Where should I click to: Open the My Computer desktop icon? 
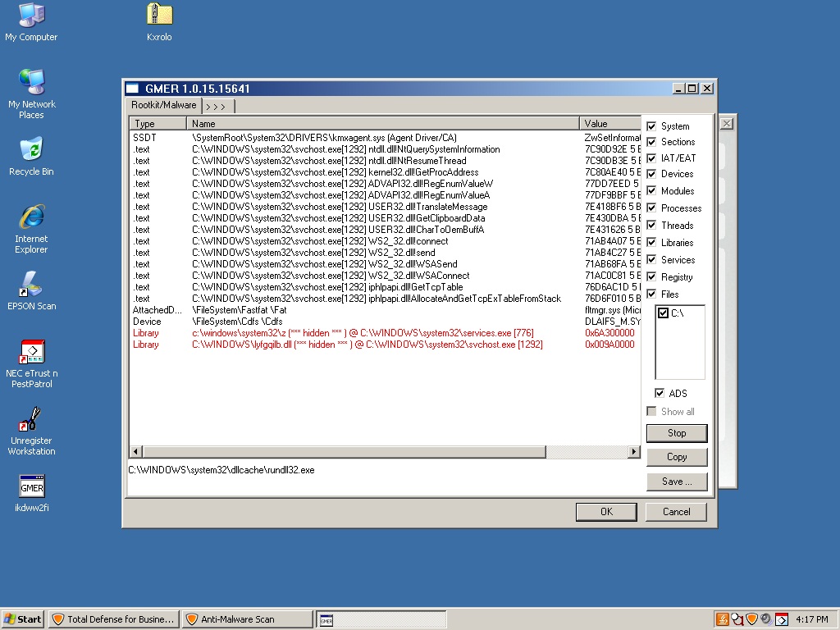coord(31,16)
